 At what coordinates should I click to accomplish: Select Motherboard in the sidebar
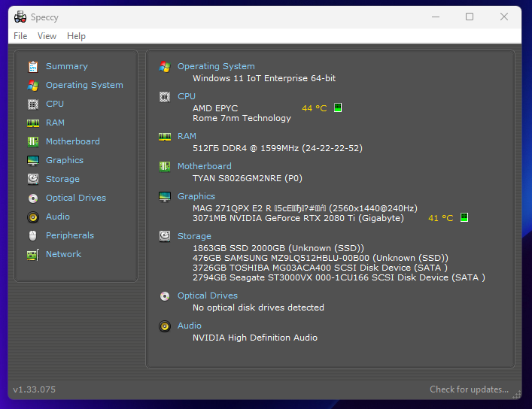(x=73, y=141)
